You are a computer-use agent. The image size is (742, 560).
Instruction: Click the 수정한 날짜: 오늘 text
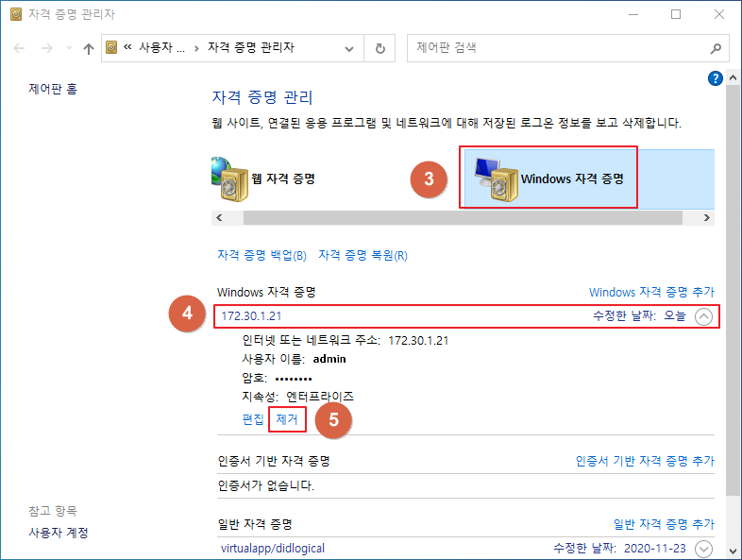639,315
